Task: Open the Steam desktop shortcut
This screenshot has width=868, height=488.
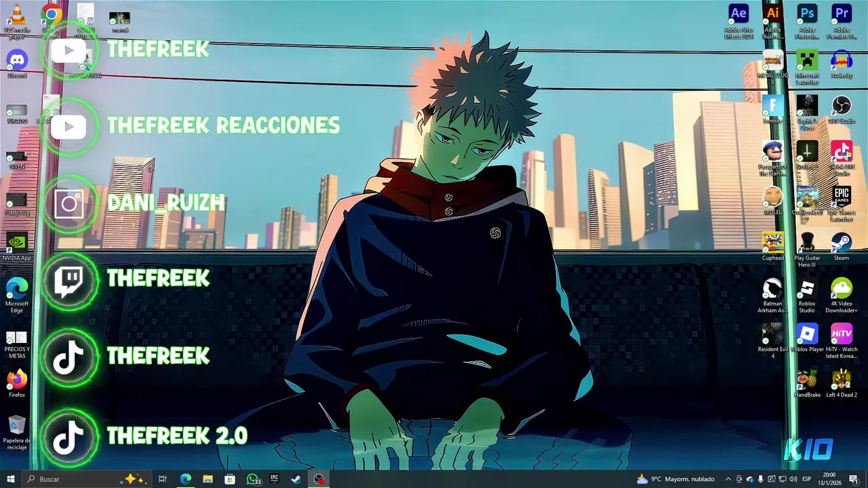Action: pos(842,247)
